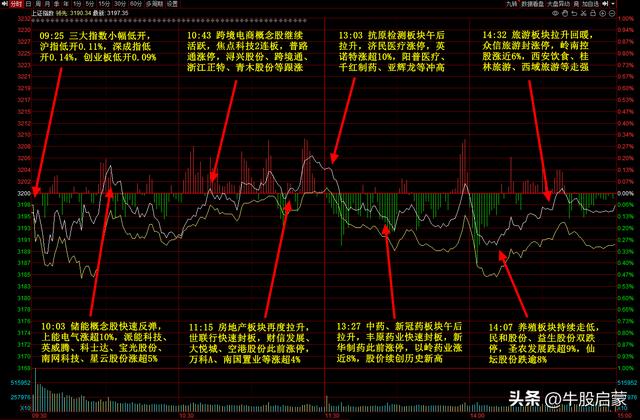Screen dimensions: 640x420
Task: Switch to the 日 daily chart tab
Action: [29, 4]
